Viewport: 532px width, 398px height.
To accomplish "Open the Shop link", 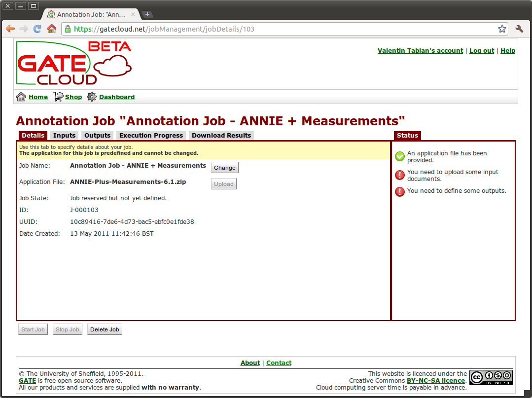I will tap(73, 97).
